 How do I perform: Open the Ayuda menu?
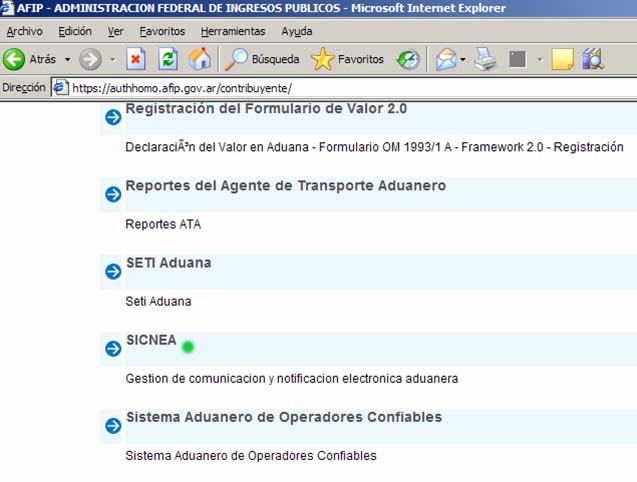click(297, 31)
